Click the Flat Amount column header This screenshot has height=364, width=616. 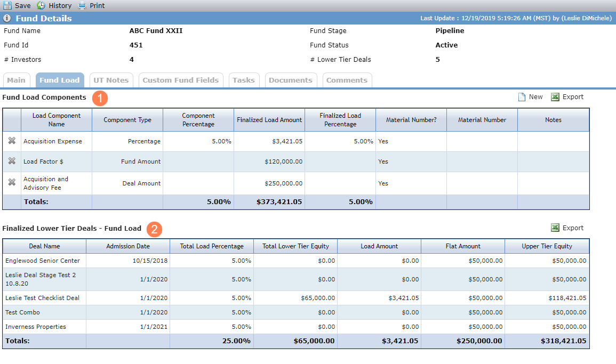[x=463, y=246]
